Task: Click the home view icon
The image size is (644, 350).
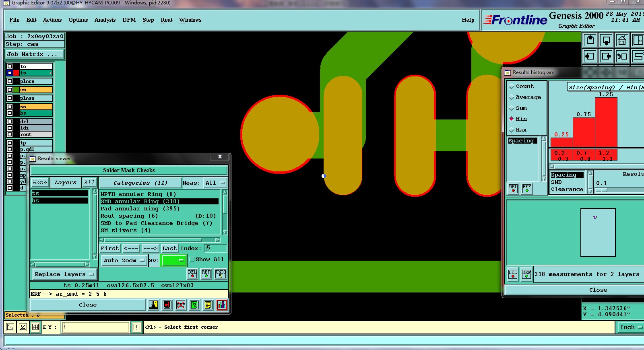Action: [x=622, y=40]
